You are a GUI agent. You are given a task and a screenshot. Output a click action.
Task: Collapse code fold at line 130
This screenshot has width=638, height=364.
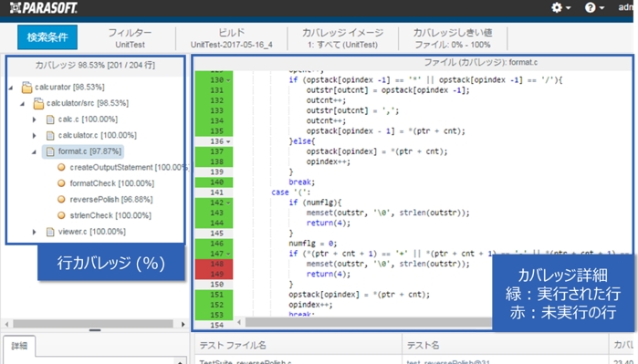[228, 80]
